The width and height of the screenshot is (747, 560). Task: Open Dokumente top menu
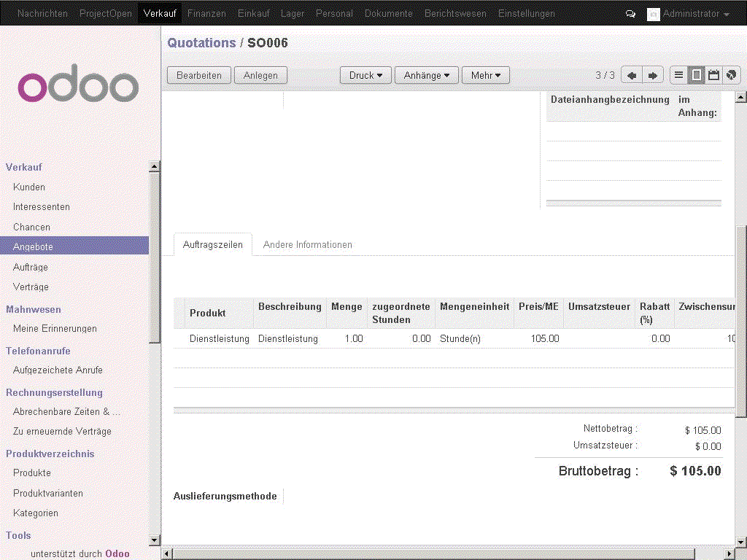(389, 14)
